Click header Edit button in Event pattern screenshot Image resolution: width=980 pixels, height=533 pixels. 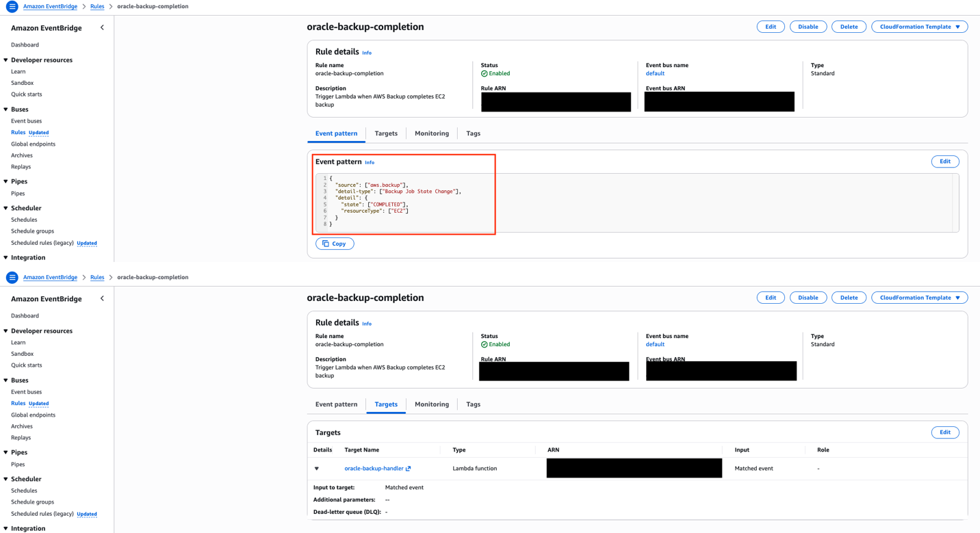pos(771,27)
